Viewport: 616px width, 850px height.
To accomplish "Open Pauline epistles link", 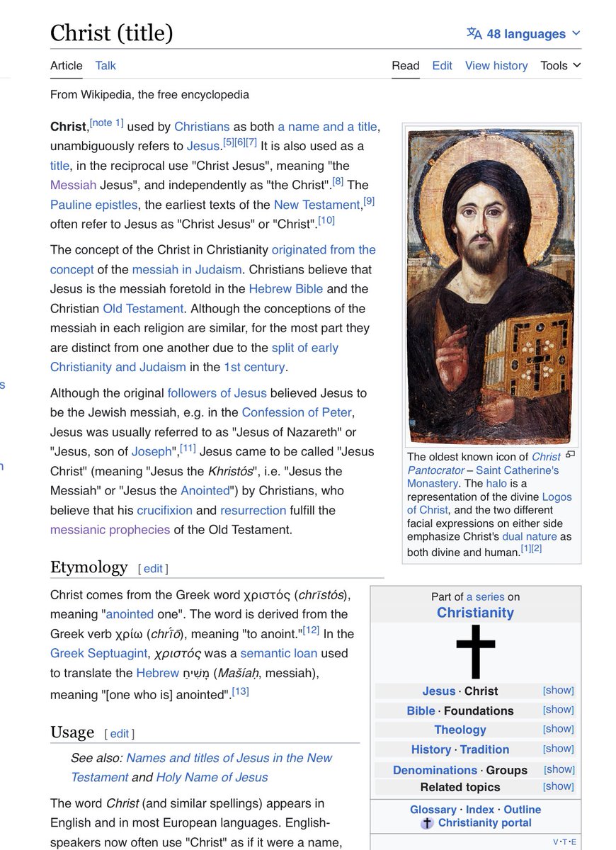I will point(94,205).
